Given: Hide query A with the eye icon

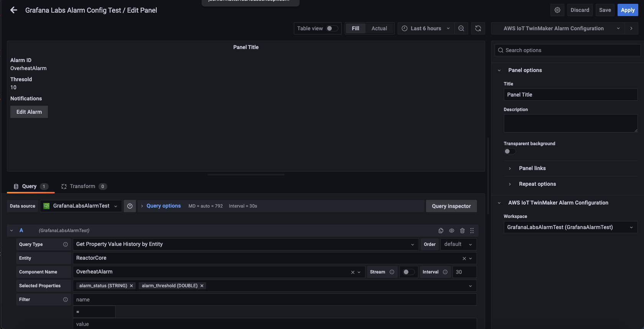Looking at the screenshot, I should (x=452, y=231).
